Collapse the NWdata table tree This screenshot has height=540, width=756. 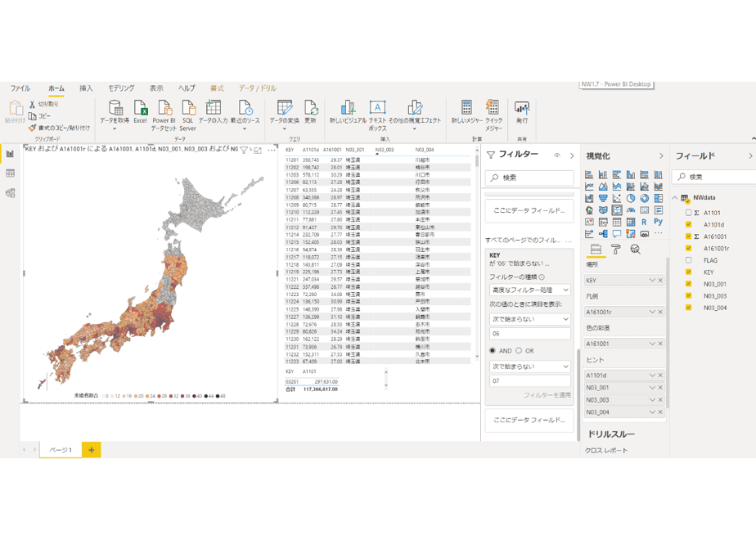pos(675,198)
